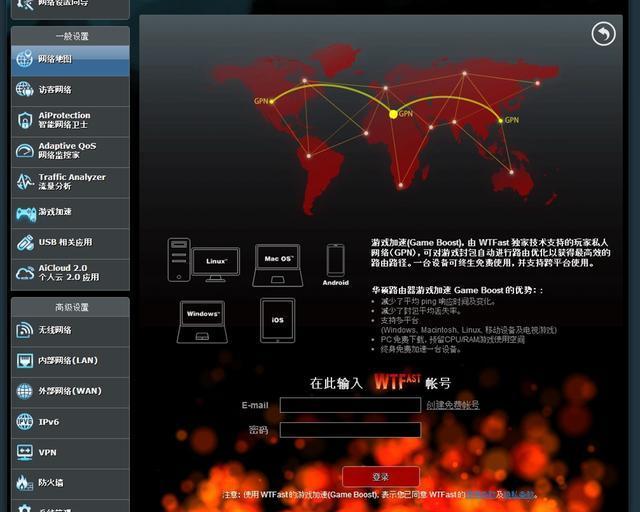This screenshot has height=512, width=640.
Task: Open AiCloud 2.0 个人云 page
Action: pos(70,274)
